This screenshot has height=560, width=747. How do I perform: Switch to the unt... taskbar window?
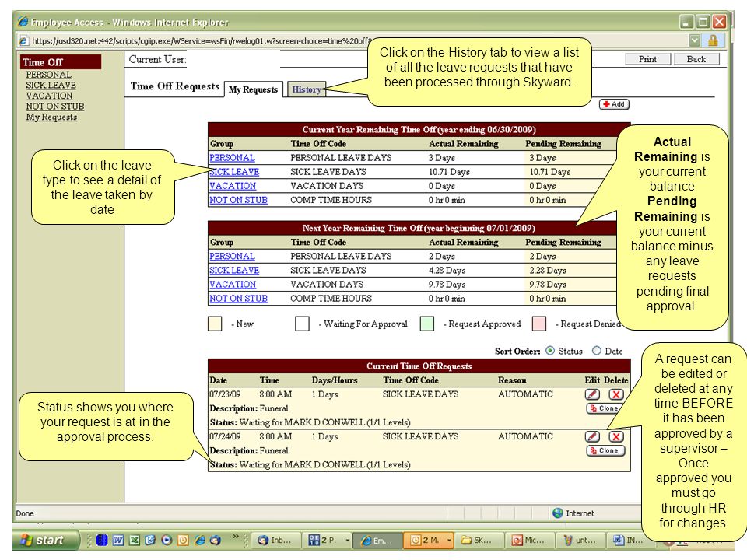click(x=579, y=540)
